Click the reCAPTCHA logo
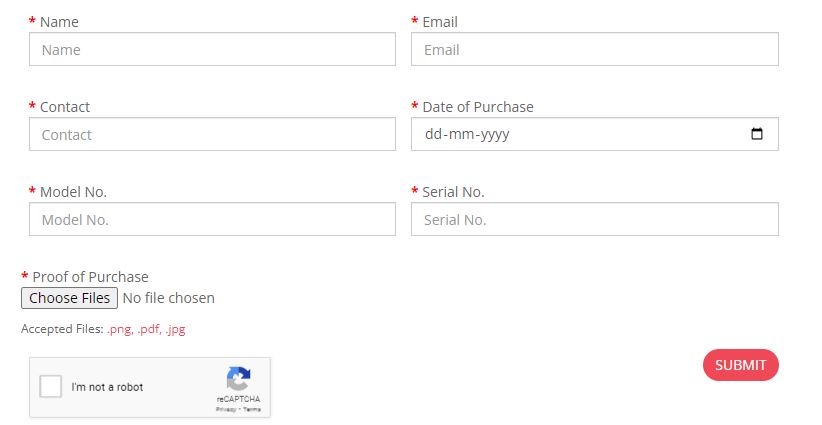The image size is (822, 425). 238,380
